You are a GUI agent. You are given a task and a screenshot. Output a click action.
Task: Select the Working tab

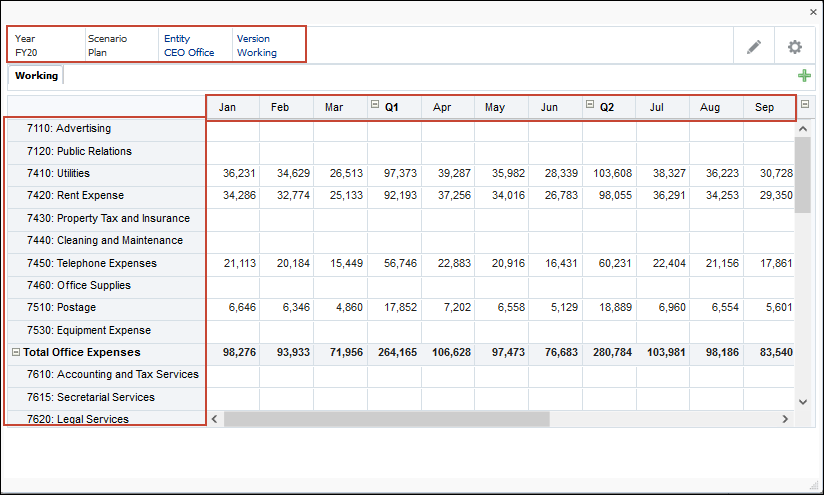(36, 75)
